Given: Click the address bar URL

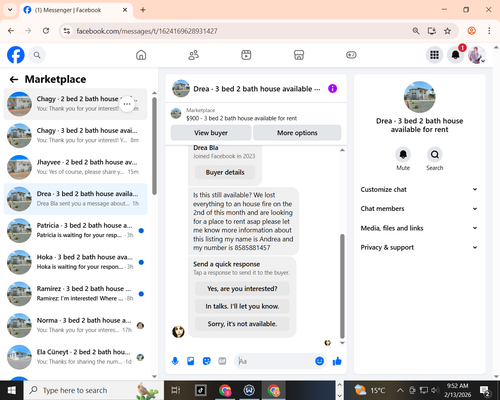Looking at the screenshot, I should [x=147, y=31].
